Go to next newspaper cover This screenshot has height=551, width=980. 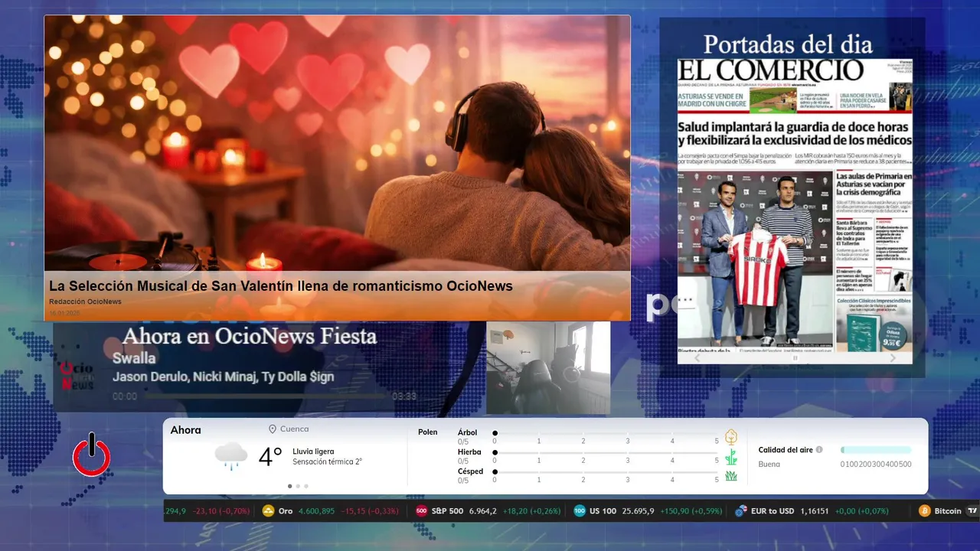point(893,357)
